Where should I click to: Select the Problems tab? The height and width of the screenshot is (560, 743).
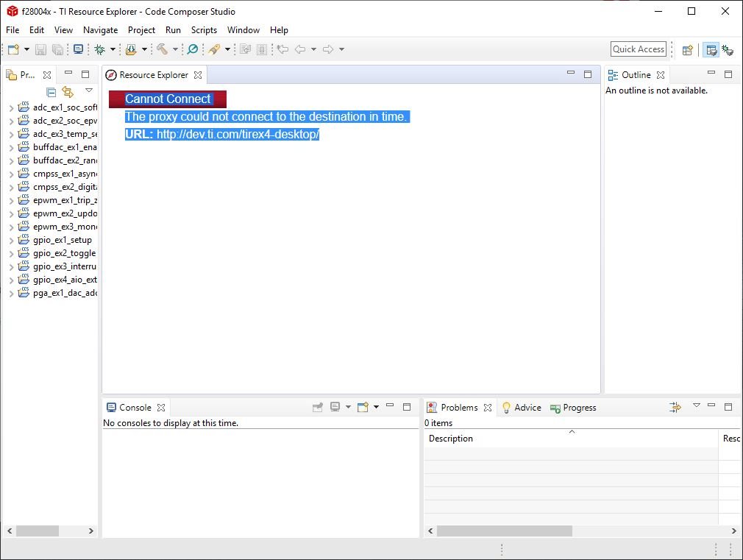[459, 408]
